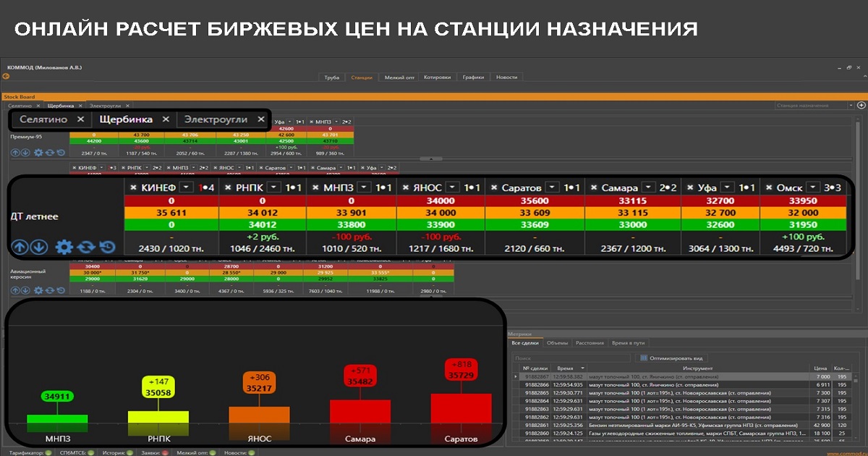The height and width of the screenshot is (456, 868).
Task: Open the Новости top tab
Action: [x=506, y=77]
